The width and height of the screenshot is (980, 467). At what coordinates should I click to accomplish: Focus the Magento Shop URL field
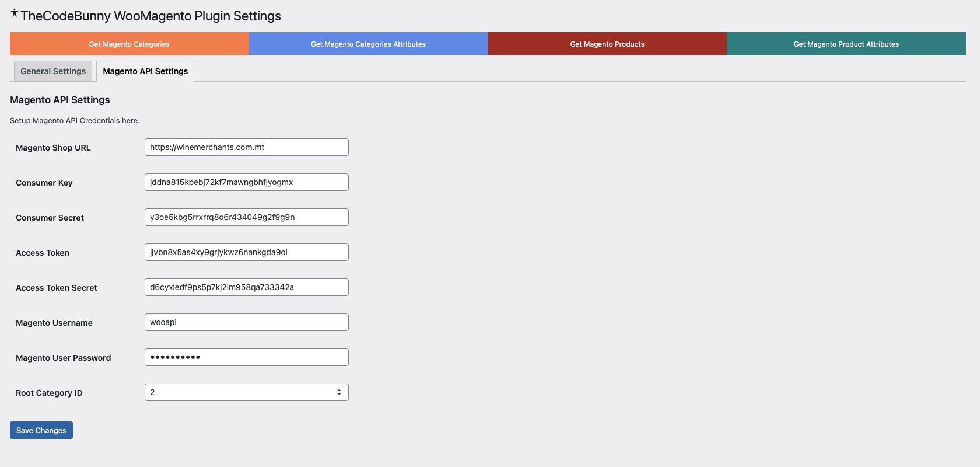click(247, 147)
